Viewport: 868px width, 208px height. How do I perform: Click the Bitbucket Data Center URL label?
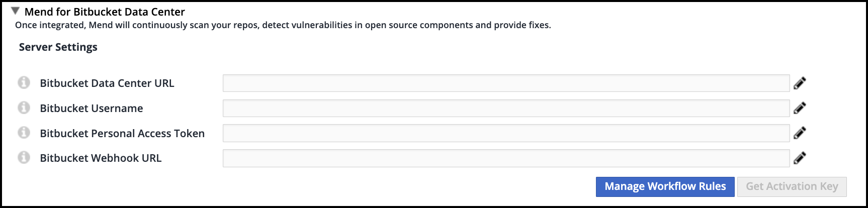click(x=107, y=83)
